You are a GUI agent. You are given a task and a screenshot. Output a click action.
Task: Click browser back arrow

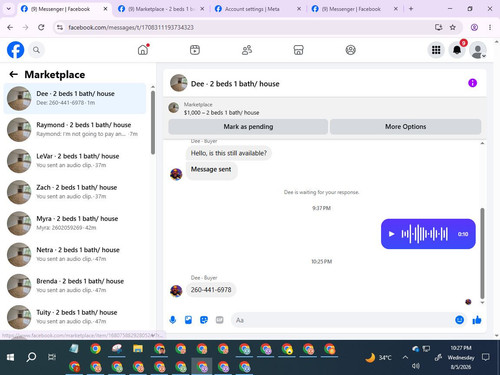10,27
